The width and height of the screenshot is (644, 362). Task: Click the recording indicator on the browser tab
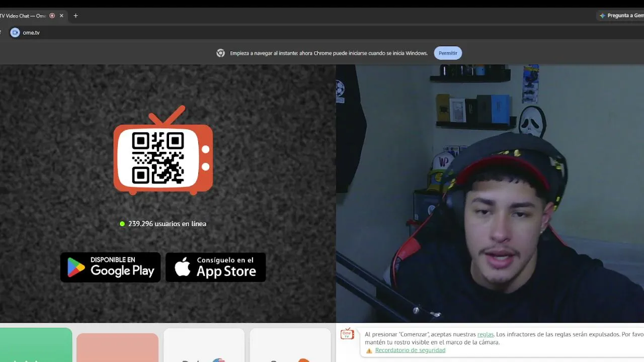[52, 16]
